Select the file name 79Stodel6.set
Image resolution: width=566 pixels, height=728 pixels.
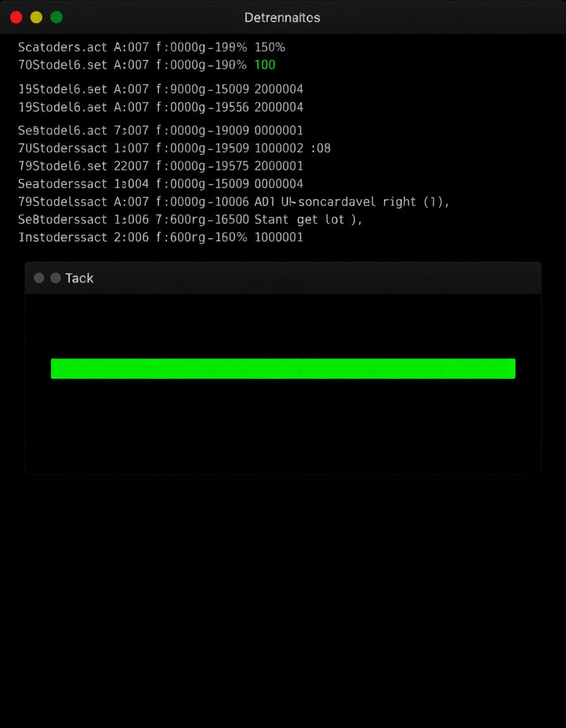[x=63, y=166]
